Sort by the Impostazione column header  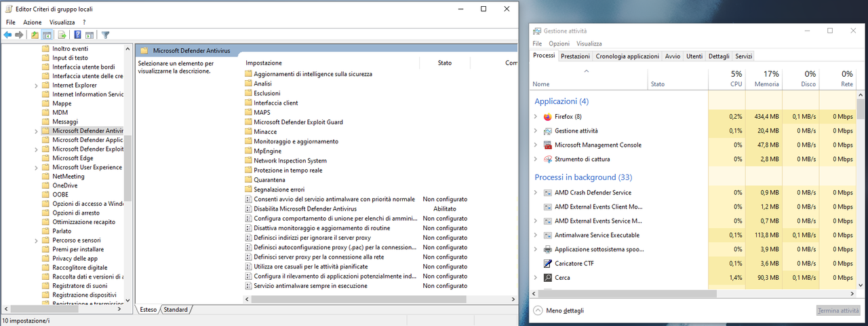[331, 62]
